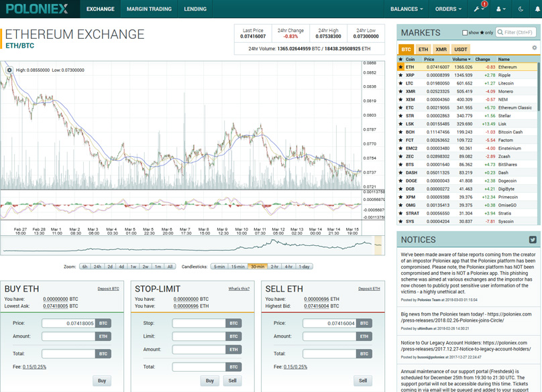Open the What's this? link
The image size is (542, 392).
point(239,289)
